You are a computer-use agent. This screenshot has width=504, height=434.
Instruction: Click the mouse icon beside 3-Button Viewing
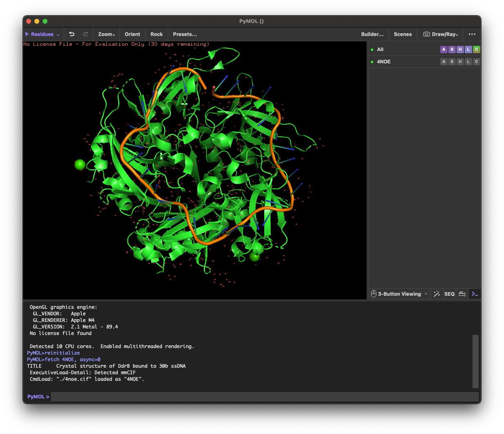point(373,294)
